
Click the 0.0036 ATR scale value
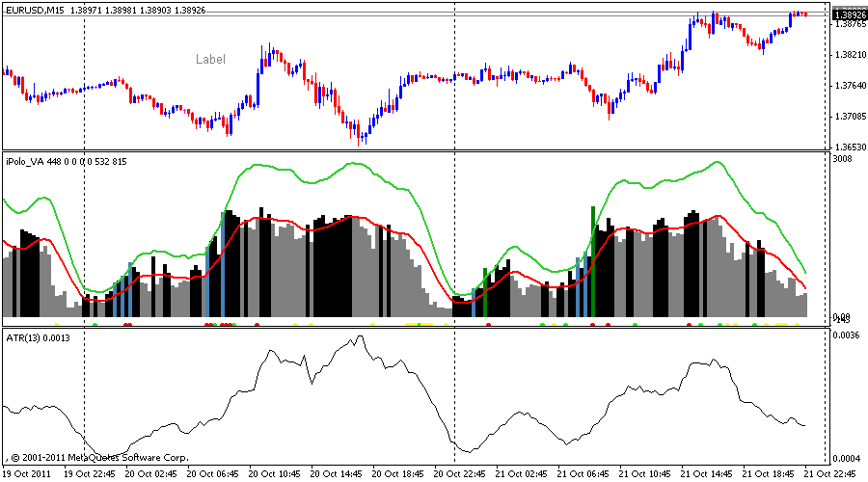[x=844, y=335]
